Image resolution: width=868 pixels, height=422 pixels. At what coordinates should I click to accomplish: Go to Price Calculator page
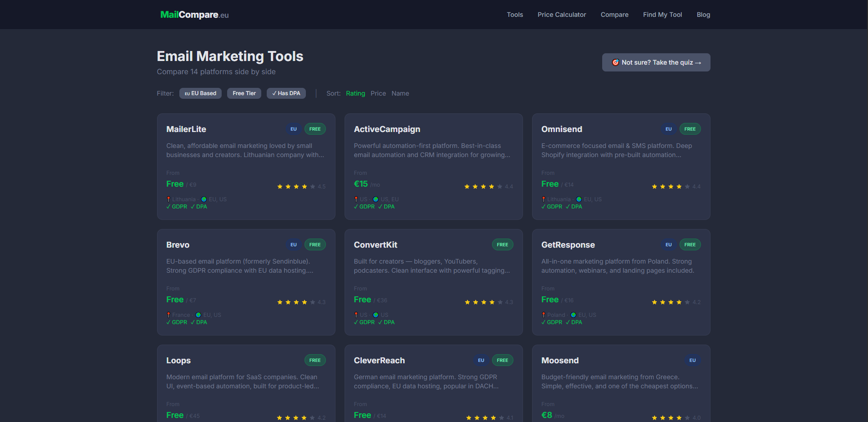pos(562,15)
